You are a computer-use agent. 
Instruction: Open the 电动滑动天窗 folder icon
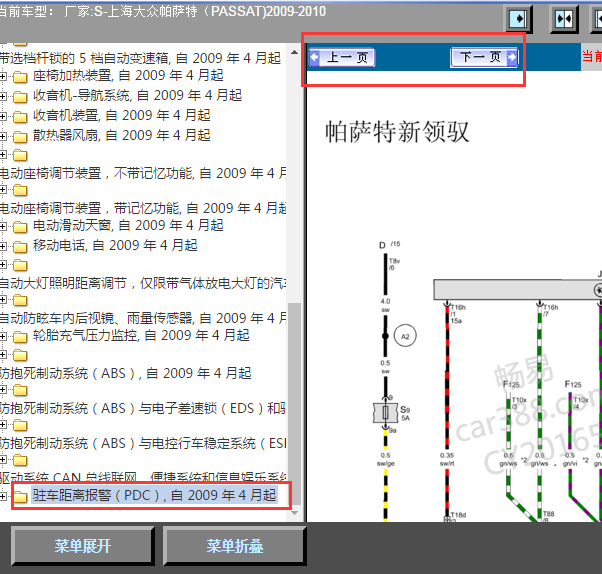20,227
